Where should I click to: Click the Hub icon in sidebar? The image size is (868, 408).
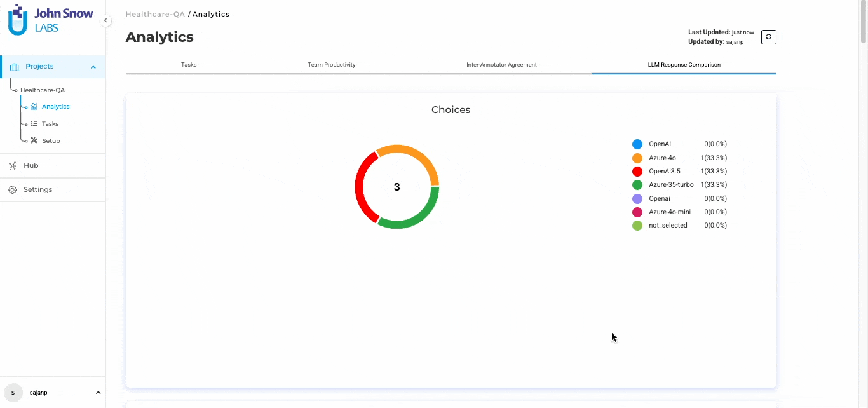point(12,165)
